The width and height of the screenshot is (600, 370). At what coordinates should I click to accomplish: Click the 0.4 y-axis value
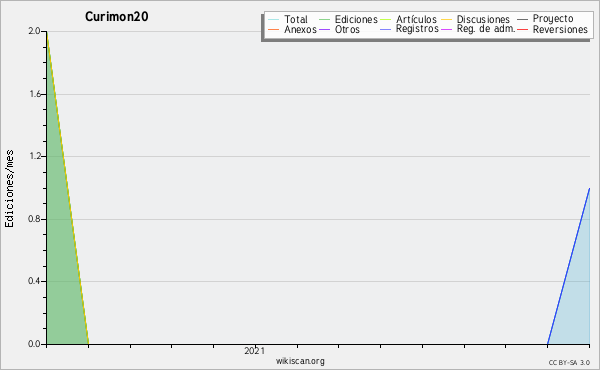point(34,281)
